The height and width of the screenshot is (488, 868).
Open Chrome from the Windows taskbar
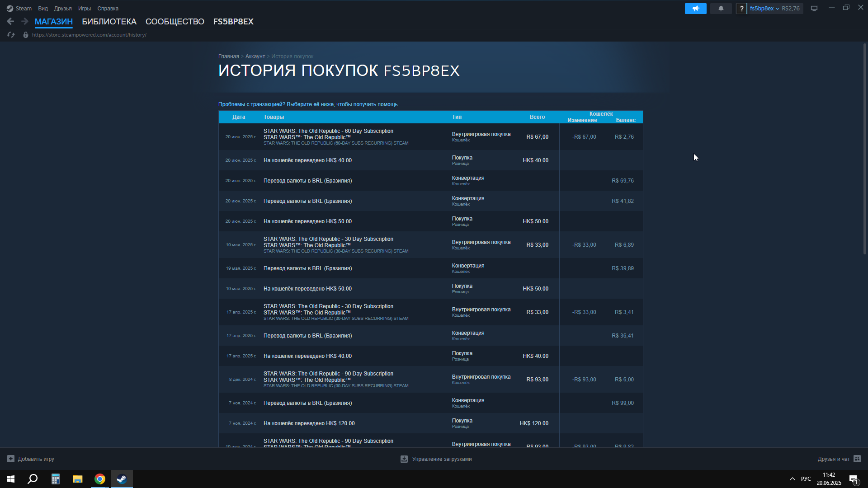click(100, 479)
